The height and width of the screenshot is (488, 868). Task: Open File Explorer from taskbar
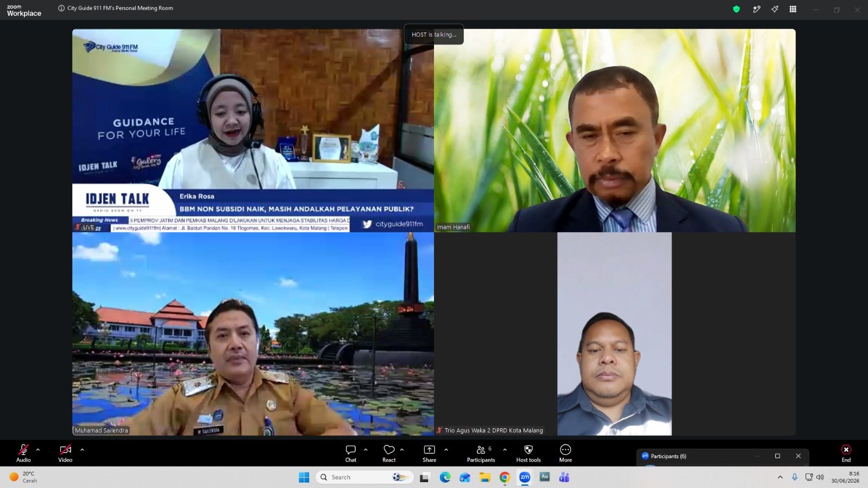[x=485, y=477]
